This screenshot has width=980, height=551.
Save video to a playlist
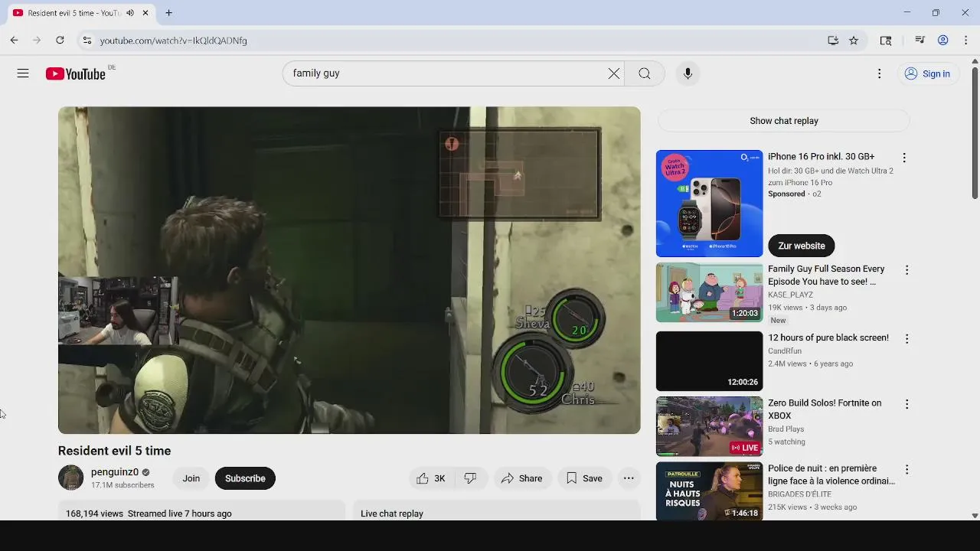click(x=584, y=478)
